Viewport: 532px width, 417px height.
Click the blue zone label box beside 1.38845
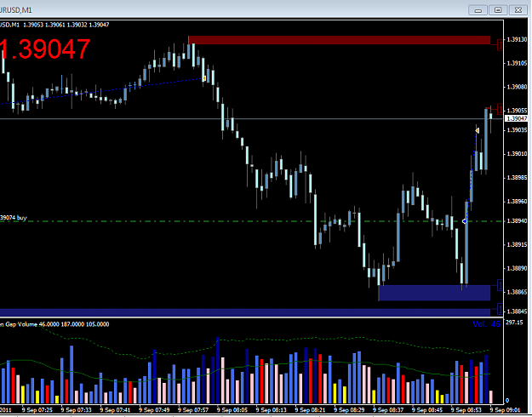coord(500,309)
